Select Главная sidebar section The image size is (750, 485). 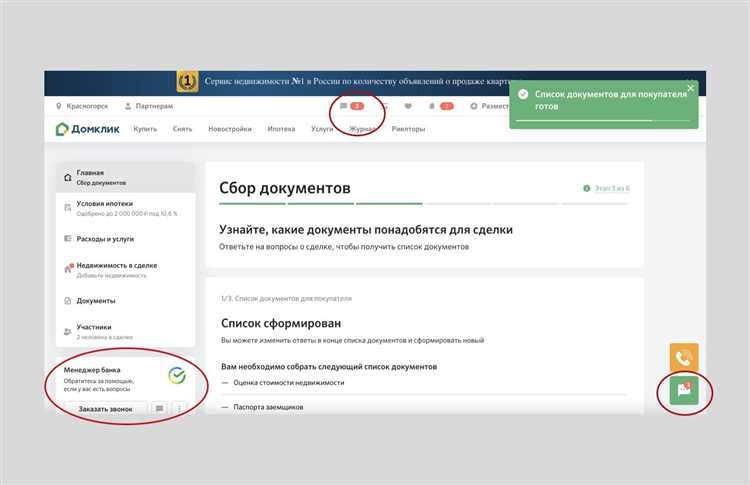coord(125,177)
